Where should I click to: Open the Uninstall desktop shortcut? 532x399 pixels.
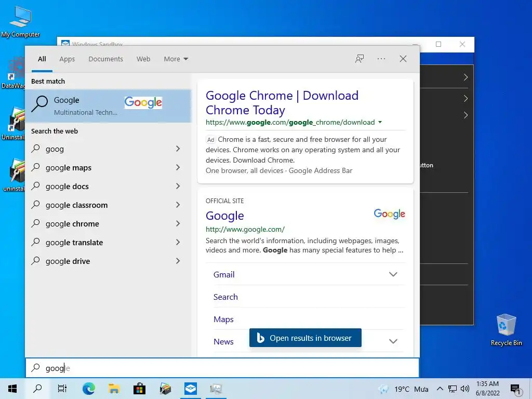pyautogui.click(x=13, y=124)
